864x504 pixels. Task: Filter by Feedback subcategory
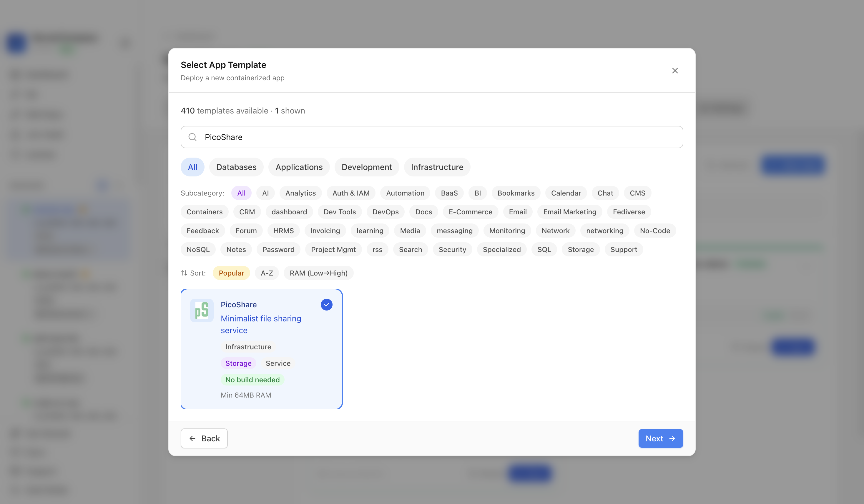tap(203, 231)
